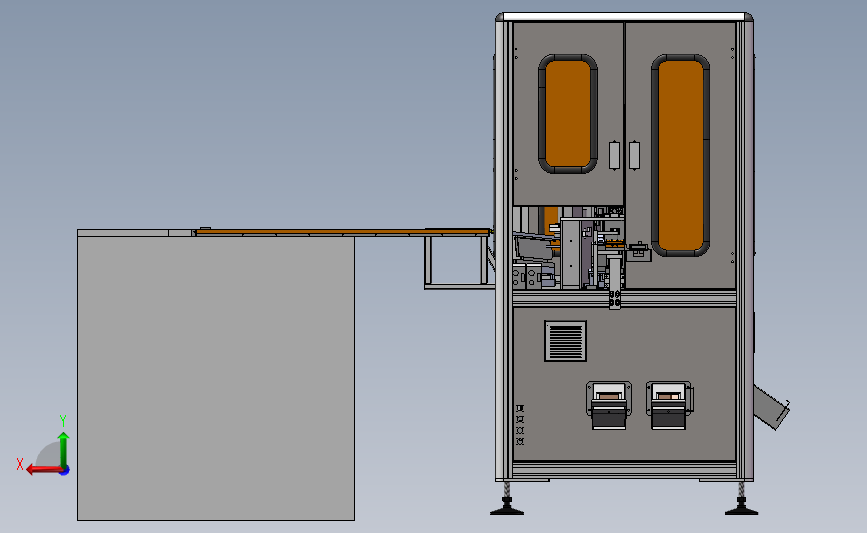Select the column of four small indicators

point(520,425)
